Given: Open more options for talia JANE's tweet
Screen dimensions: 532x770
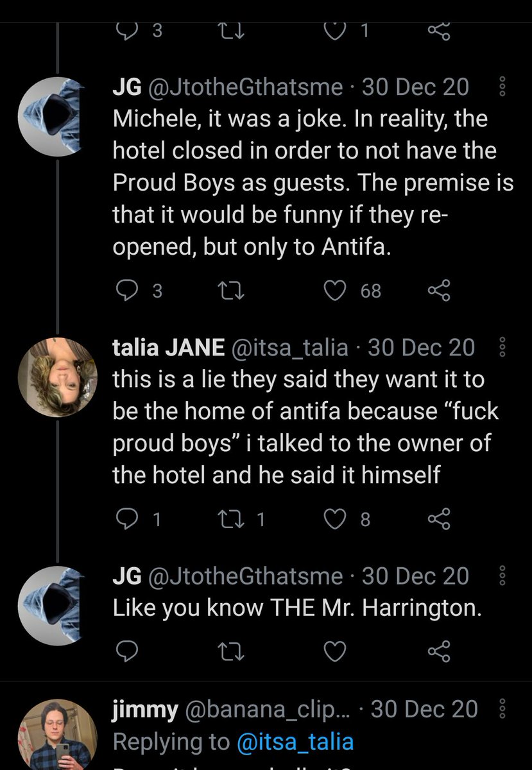Looking at the screenshot, I should click(502, 348).
